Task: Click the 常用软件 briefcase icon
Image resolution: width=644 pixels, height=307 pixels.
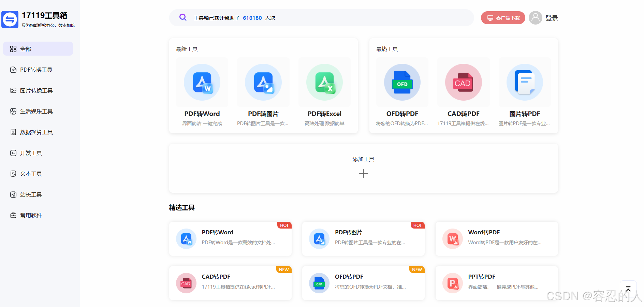Action: 13,216
